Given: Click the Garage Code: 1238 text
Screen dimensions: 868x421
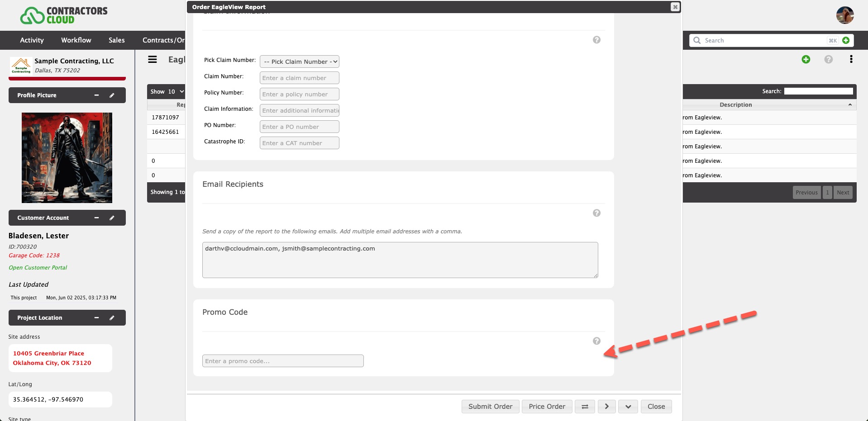Looking at the screenshot, I should click(34, 255).
